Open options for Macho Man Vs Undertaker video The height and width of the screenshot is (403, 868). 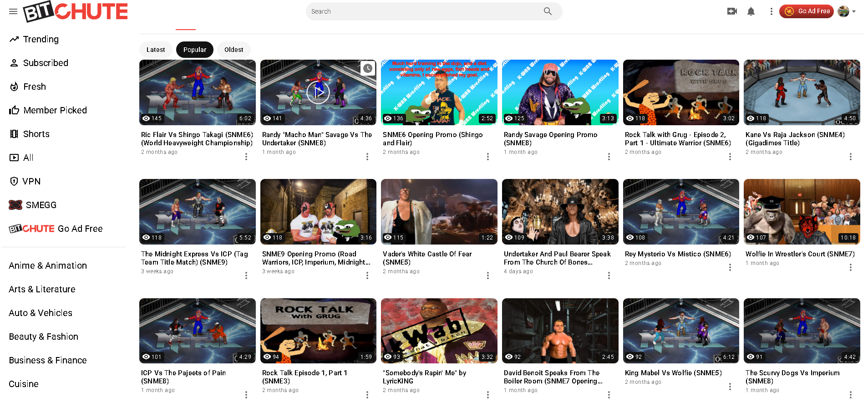pyautogui.click(x=367, y=157)
